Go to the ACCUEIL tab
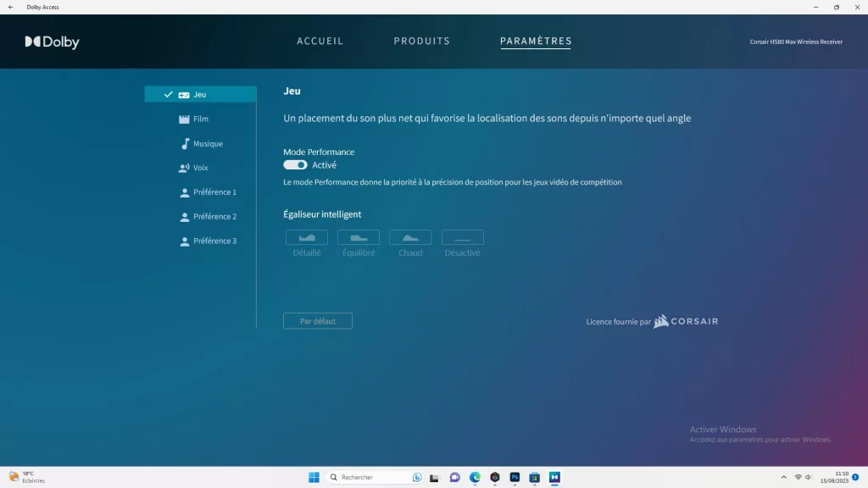 320,41
